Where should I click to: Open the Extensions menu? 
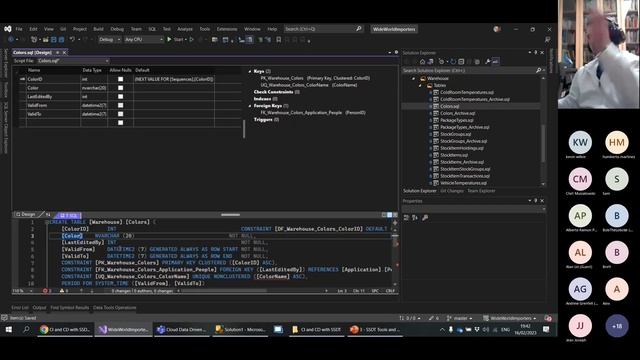[227, 29]
